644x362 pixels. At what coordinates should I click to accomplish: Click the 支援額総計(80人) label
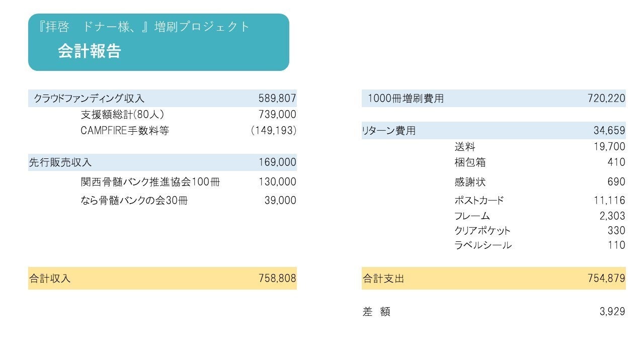click(122, 115)
